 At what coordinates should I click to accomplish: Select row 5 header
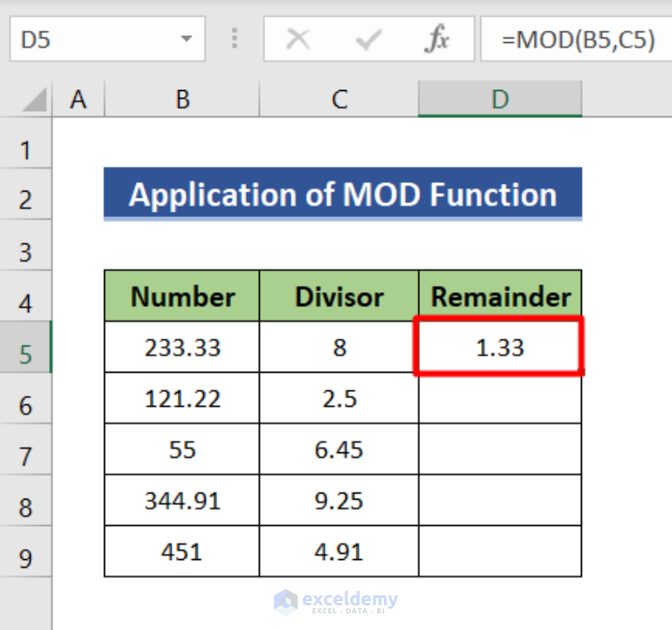pos(25,347)
